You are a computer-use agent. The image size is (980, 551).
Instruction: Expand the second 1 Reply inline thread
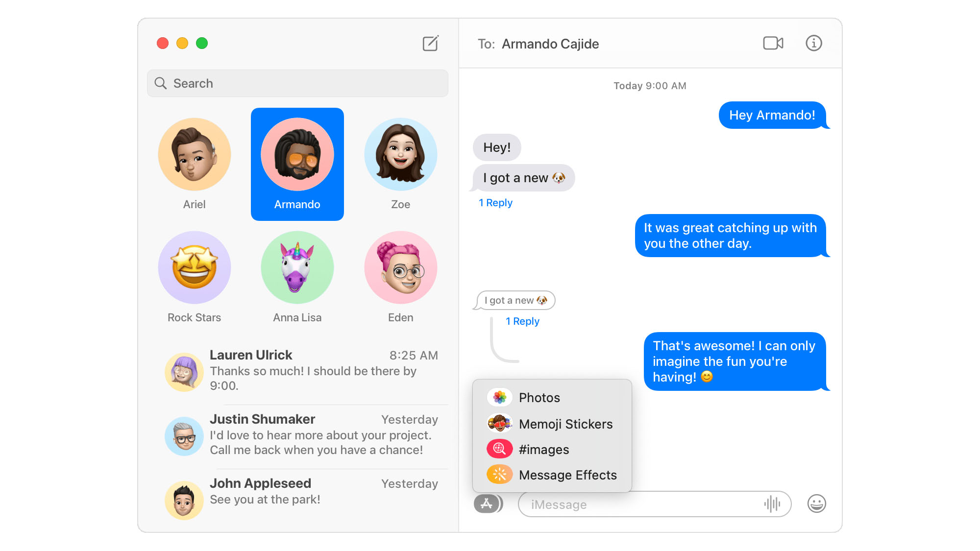tap(522, 321)
